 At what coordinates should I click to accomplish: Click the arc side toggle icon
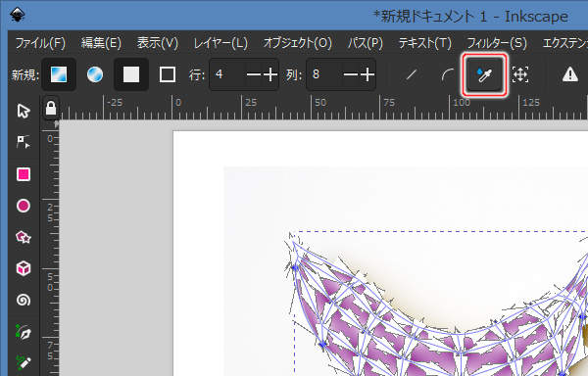coord(448,74)
